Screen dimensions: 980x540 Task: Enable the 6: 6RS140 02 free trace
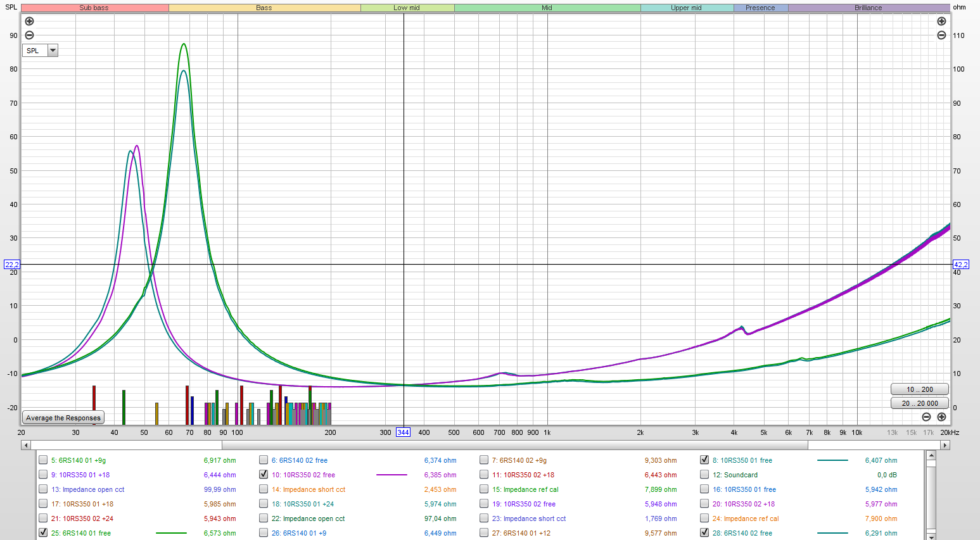[x=264, y=460]
